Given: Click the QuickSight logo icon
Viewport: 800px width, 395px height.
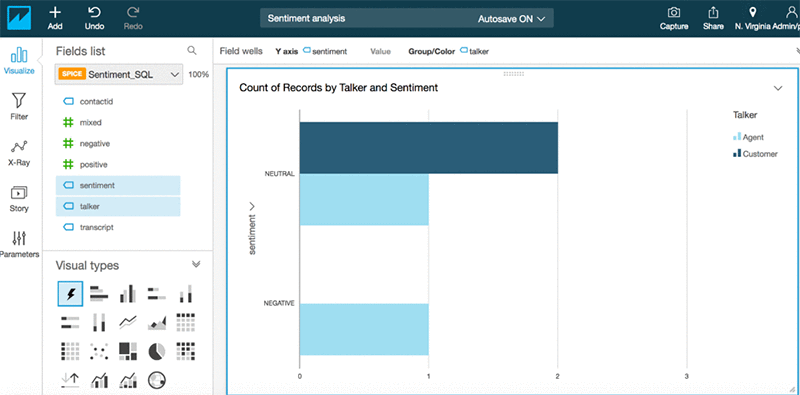Looking at the screenshot, I should pos(19,18).
